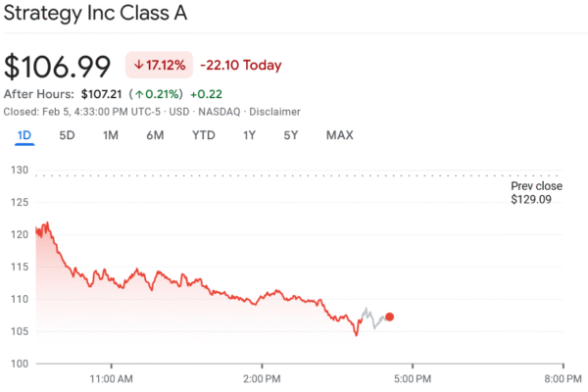
Task: Click the -22.10 Today change text
Action: (240, 66)
